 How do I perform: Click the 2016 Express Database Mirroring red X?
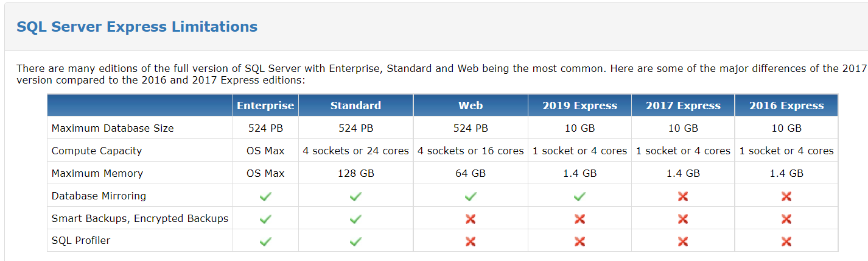click(x=786, y=196)
